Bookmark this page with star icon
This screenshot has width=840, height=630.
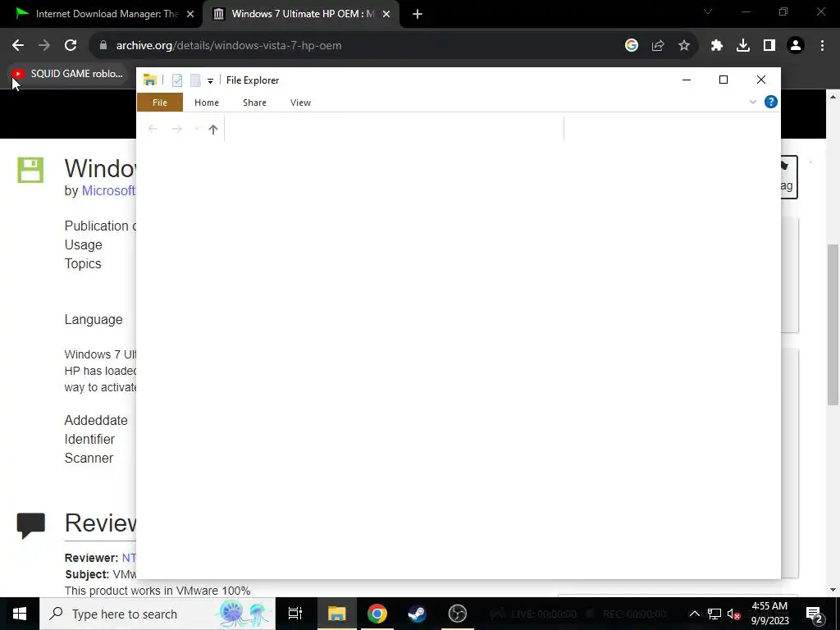(x=684, y=46)
